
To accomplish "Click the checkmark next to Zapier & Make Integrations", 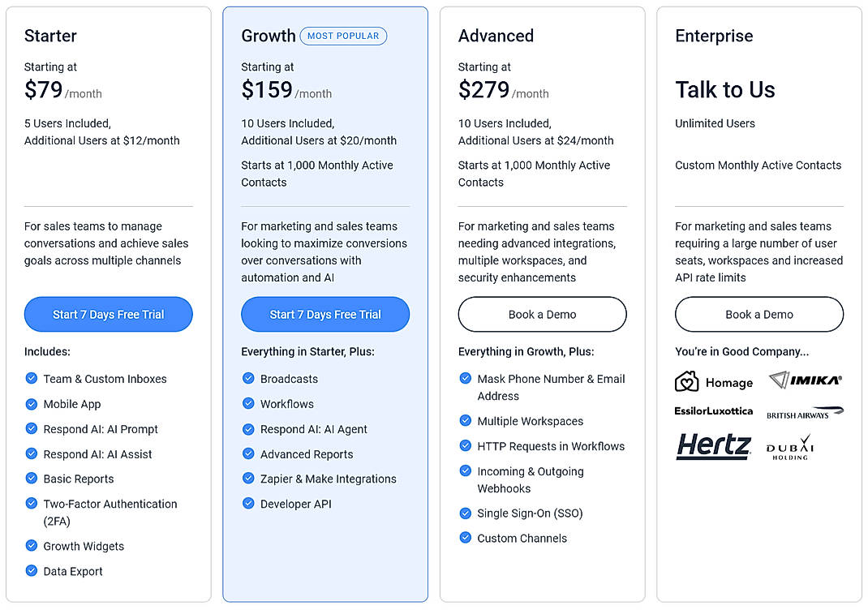I will (248, 479).
